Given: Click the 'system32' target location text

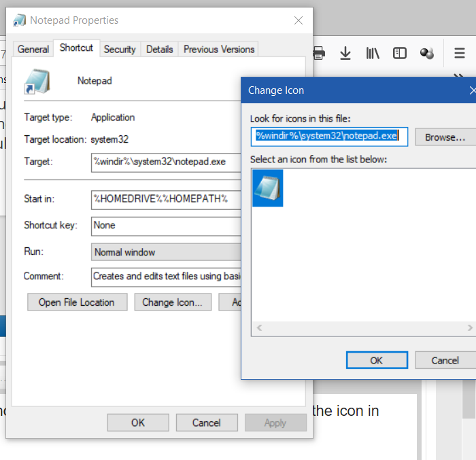Looking at the screenshot, I should click(109, 139).
